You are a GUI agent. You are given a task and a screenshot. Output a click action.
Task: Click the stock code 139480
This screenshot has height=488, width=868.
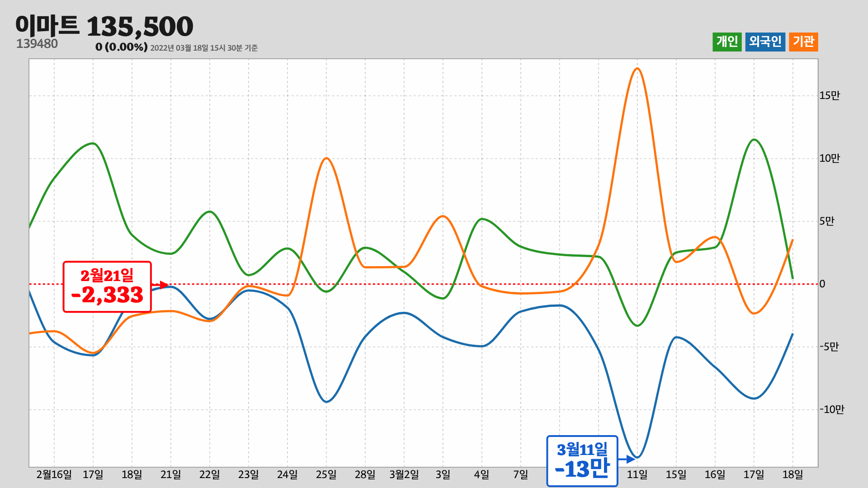37,44
